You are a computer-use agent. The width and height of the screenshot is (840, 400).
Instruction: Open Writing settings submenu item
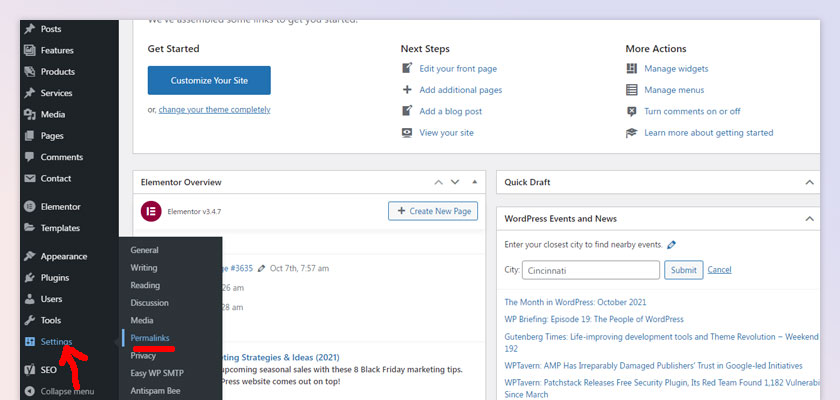tap(144, 268)
